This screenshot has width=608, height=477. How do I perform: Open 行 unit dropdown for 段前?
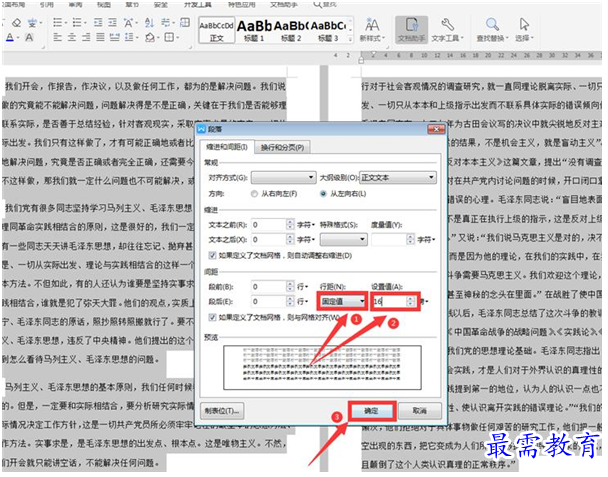coord(303,287)
